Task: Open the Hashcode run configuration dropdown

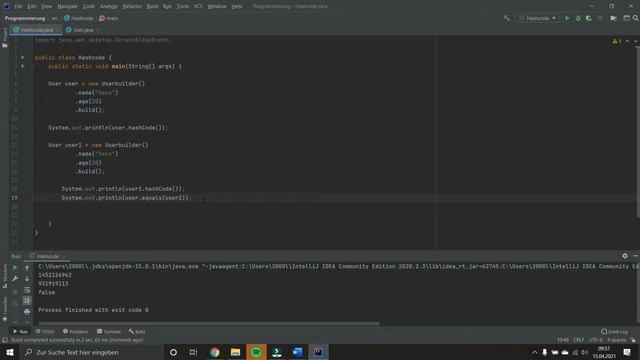Action: [538, 18]
